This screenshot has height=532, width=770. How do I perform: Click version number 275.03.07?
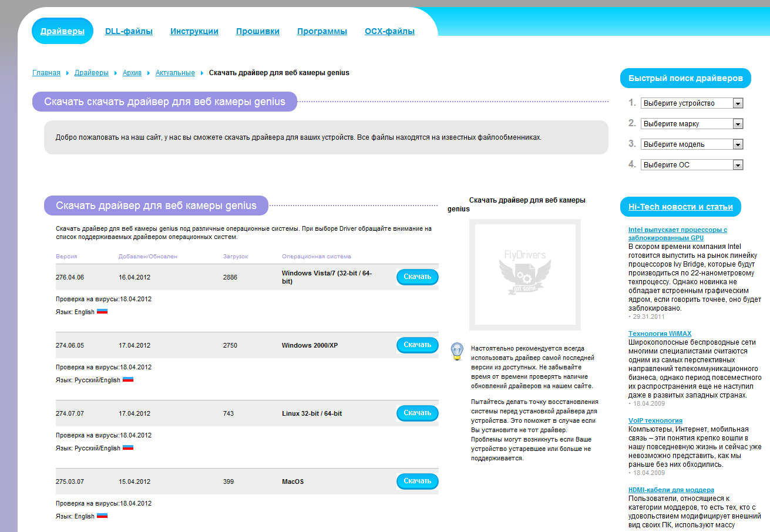70,482
